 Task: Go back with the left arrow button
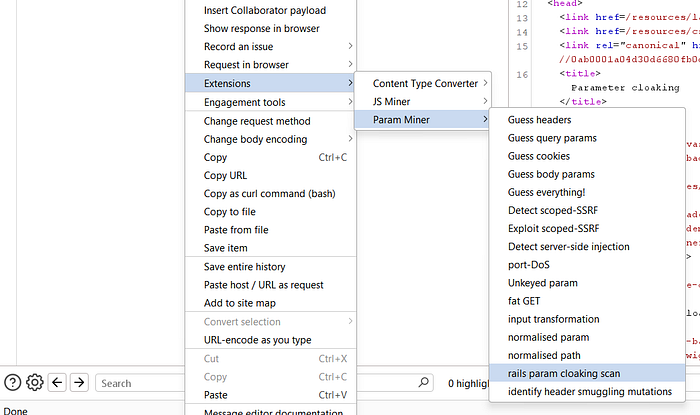pyautogui.click(x=57, y=382)
